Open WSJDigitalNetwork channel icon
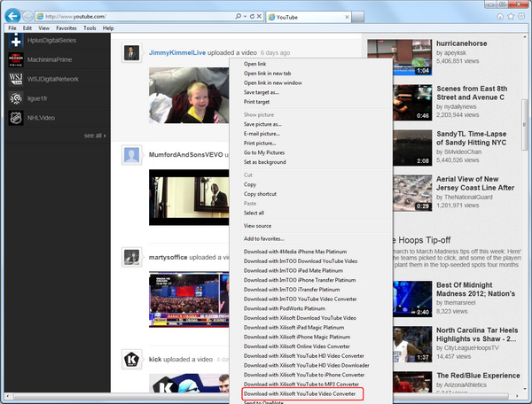532x404 pixels. (16, 79)
